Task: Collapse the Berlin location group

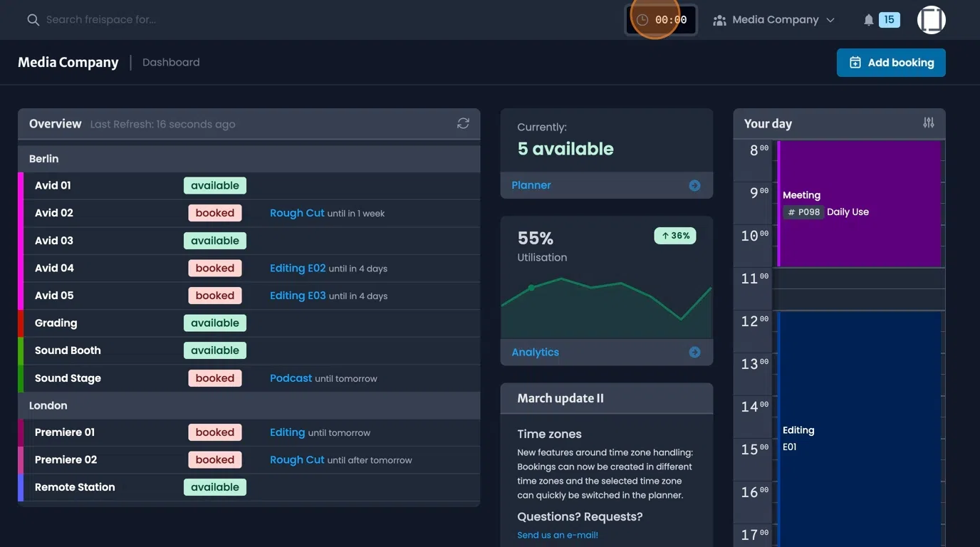Action: click(44, 159)
